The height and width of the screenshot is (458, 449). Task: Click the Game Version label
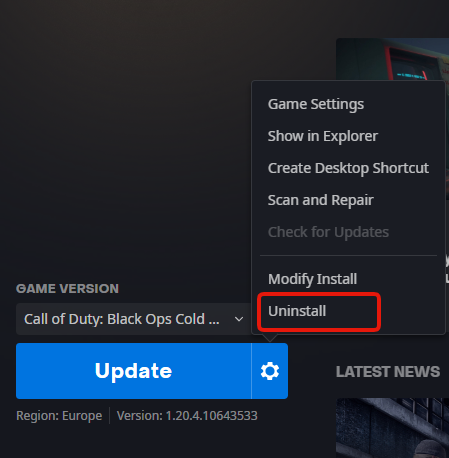click(67, 289)
